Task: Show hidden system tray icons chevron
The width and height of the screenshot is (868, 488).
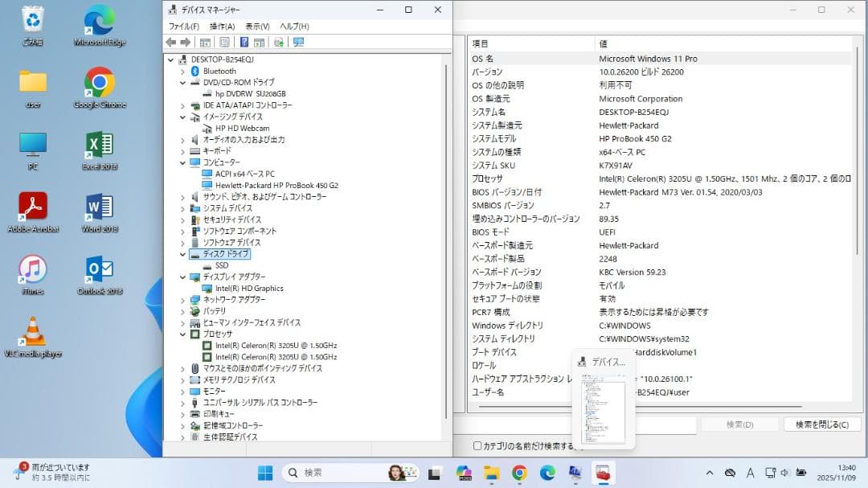Action: point(709,473)
